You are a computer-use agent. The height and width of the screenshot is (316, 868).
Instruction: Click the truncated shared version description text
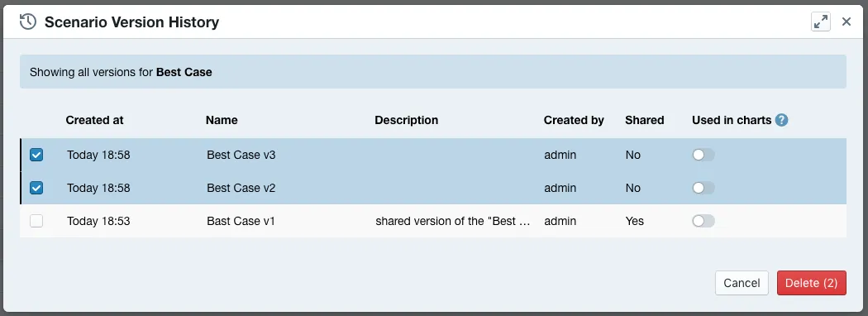(453, 221)
